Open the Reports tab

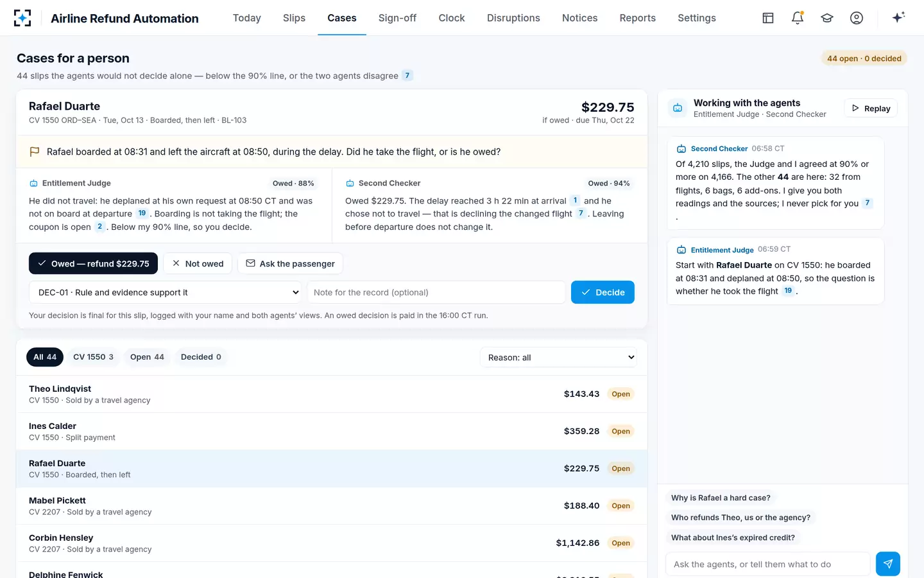pos(637,18)
